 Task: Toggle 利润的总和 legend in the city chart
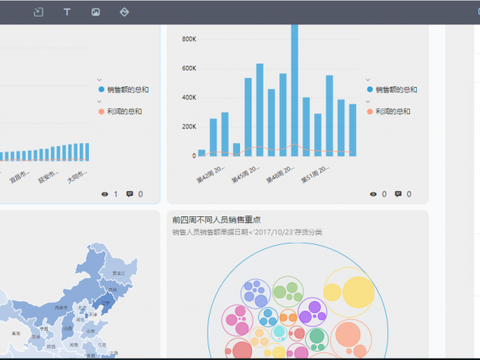coord(120,111)
